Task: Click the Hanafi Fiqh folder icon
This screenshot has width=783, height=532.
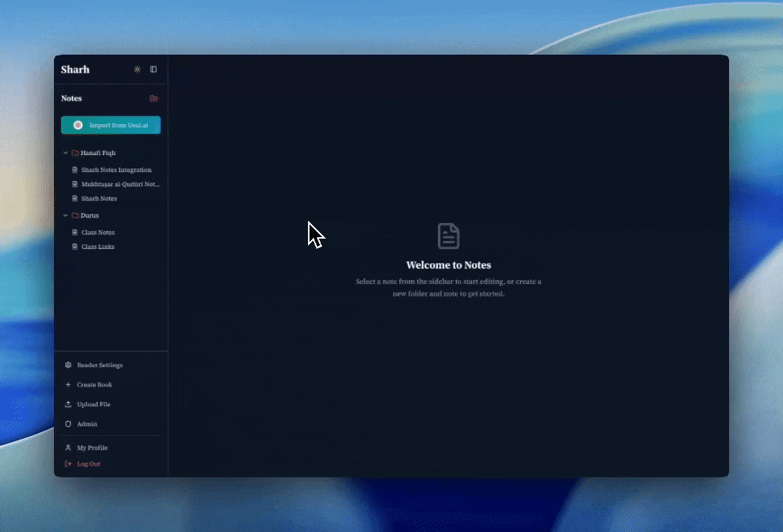Action: coord(75,153)
